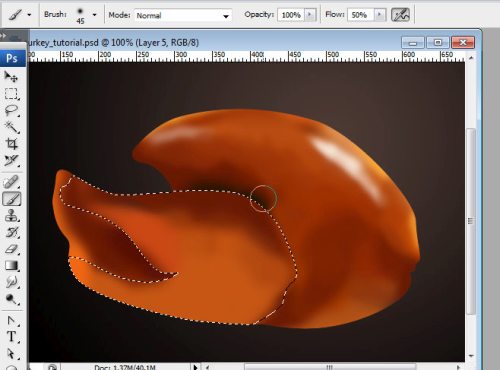Pick the Magic Wand tool
Screen dimensions: 500x370
tap(11, 127)
